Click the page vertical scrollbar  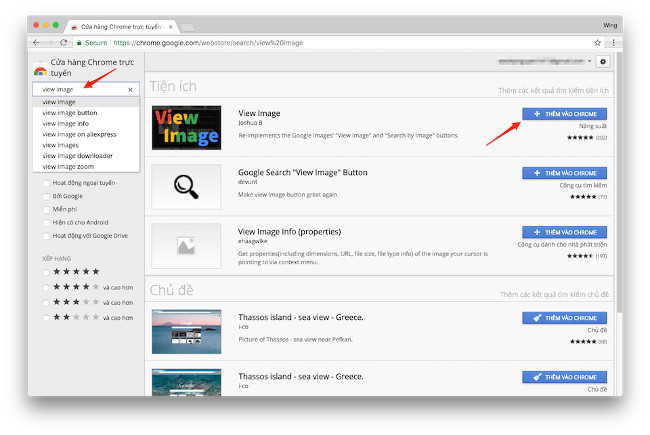pos(619,182)
